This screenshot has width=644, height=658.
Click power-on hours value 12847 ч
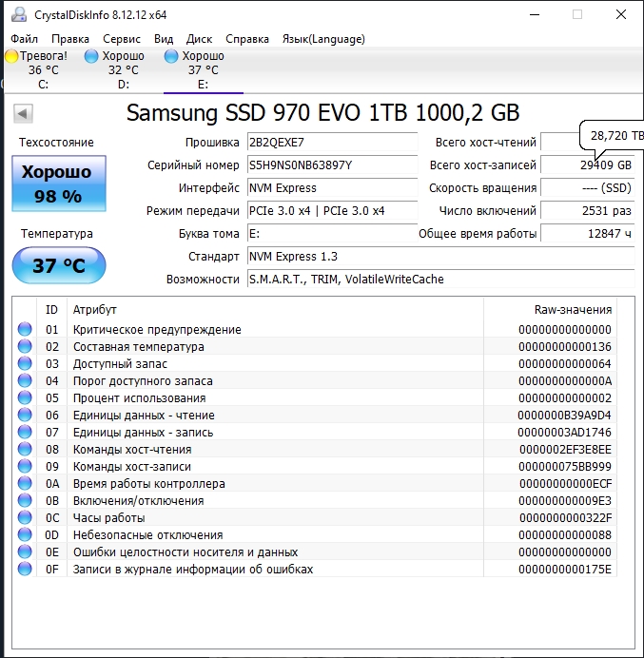tap(587, 233)
